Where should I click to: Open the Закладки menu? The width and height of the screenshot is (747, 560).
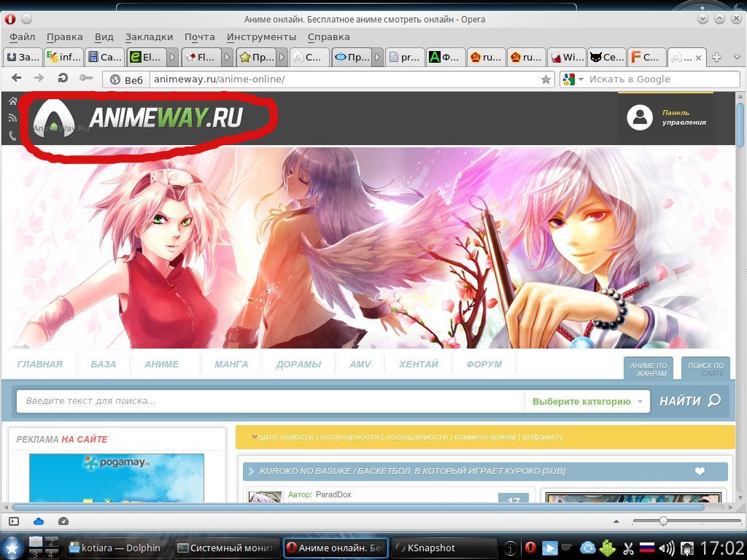pos(149,37)
